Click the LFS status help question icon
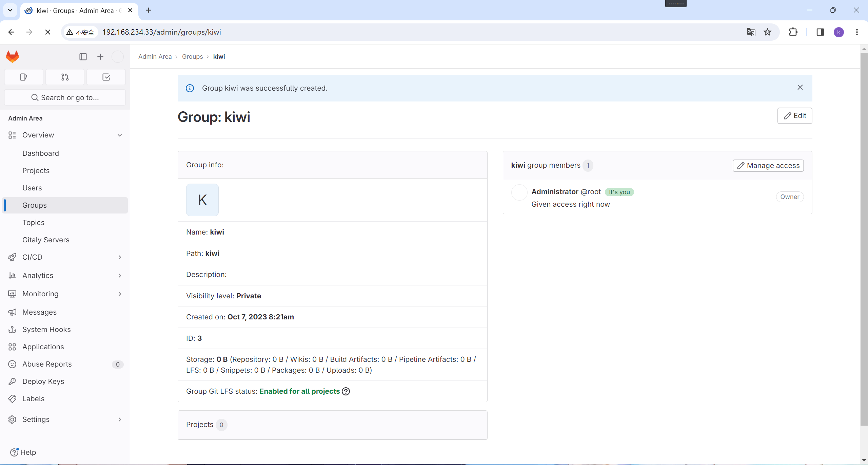 (x=346, y=391)
